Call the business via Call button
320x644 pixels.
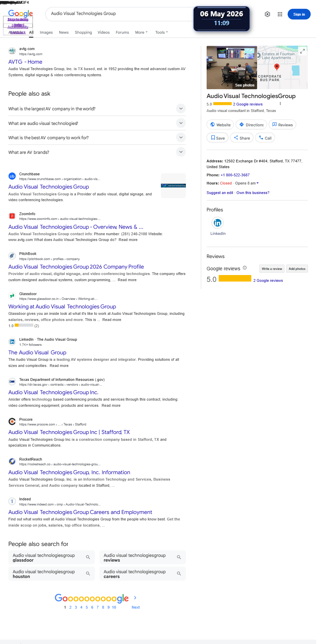265,138
